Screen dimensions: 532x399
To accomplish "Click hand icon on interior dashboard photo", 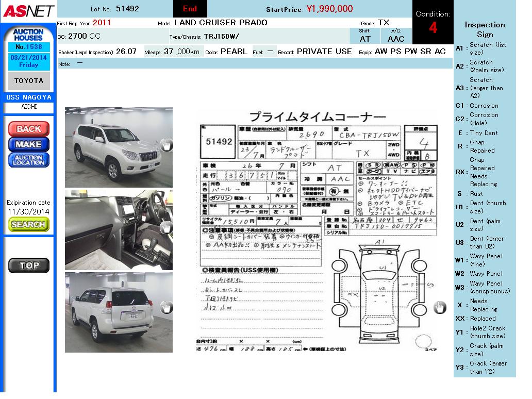I will tap(166, 227).
